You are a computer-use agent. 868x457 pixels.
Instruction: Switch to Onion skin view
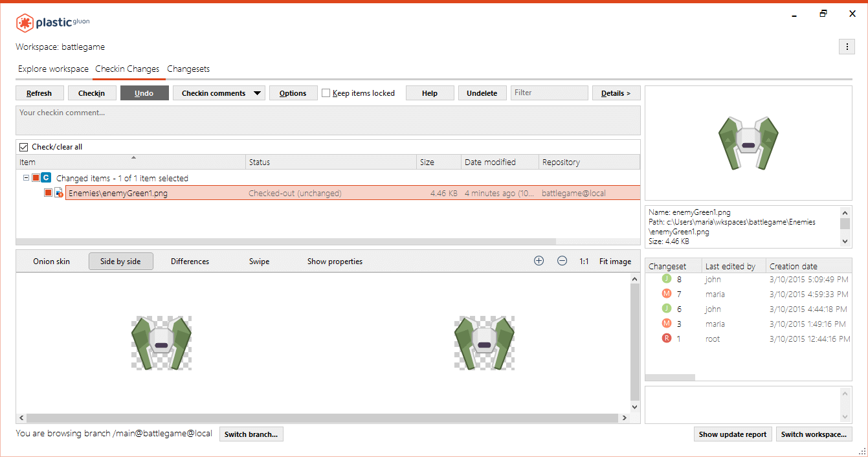point(52,262)
